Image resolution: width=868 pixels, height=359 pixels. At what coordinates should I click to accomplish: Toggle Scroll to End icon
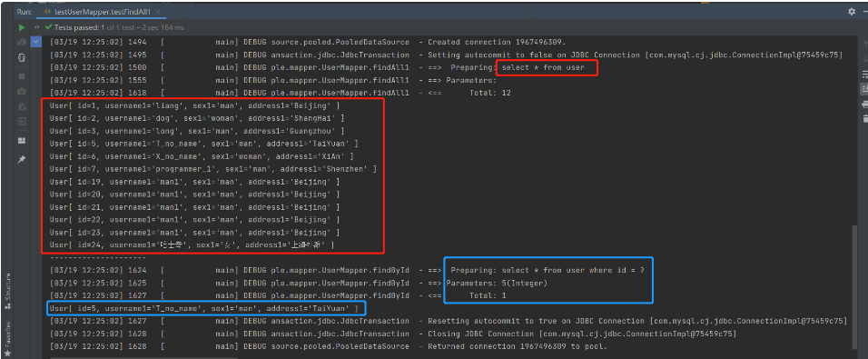click(864, 89)
